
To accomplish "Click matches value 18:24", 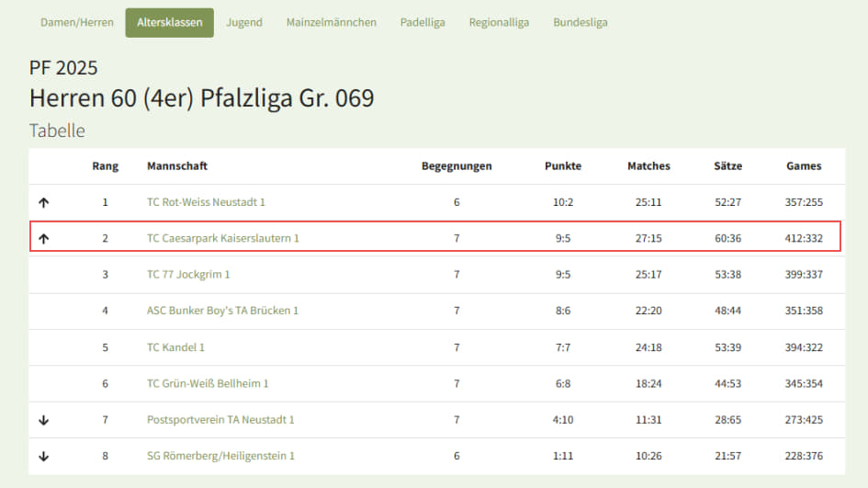I will [x=648, y=383].
